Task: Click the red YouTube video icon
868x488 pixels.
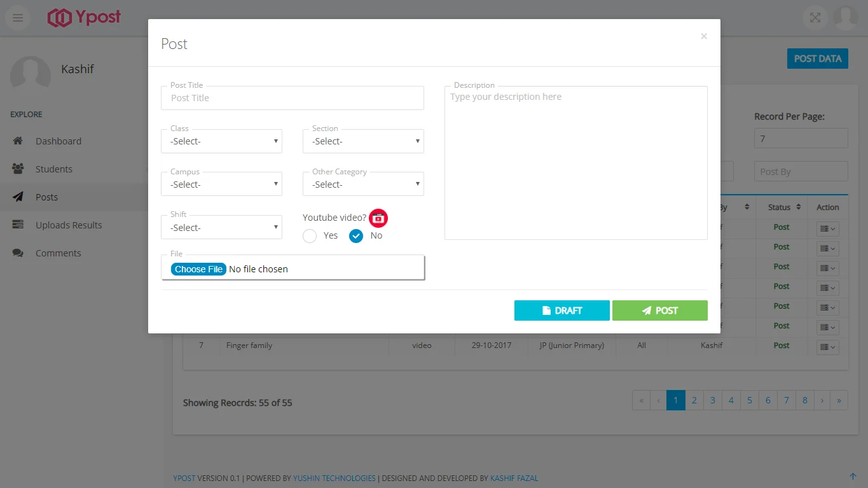Action: 378,218
